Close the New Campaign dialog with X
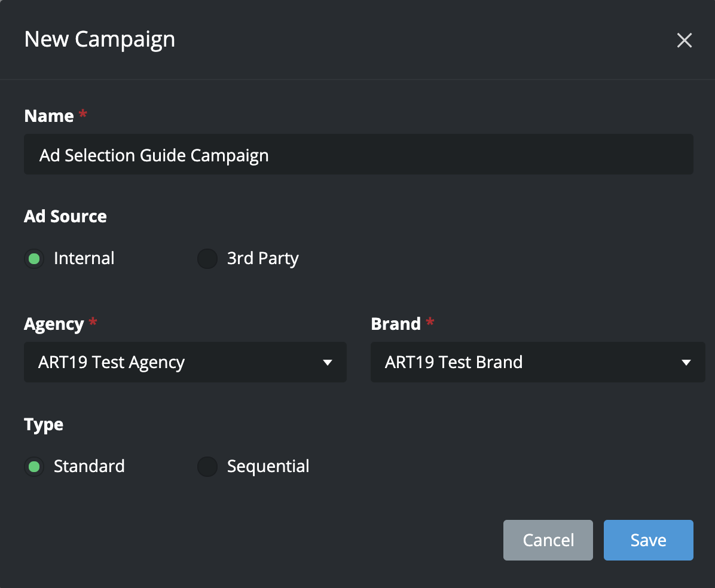This screenshot has width=715, height=588. (684, 40)
